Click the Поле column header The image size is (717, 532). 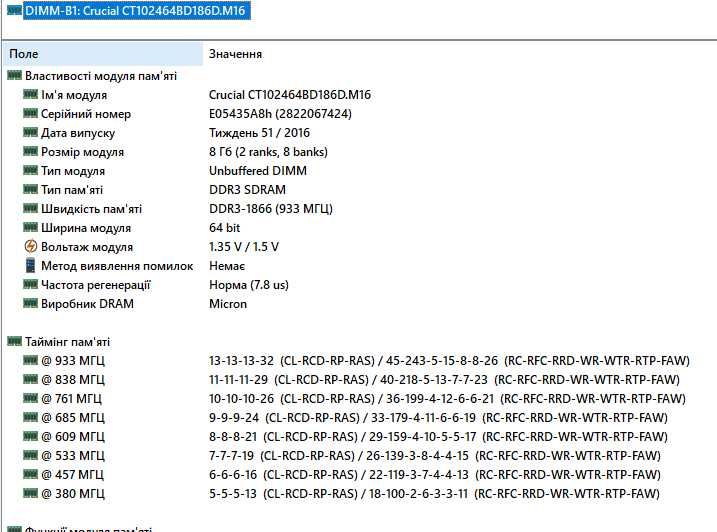tap(103, 54)
